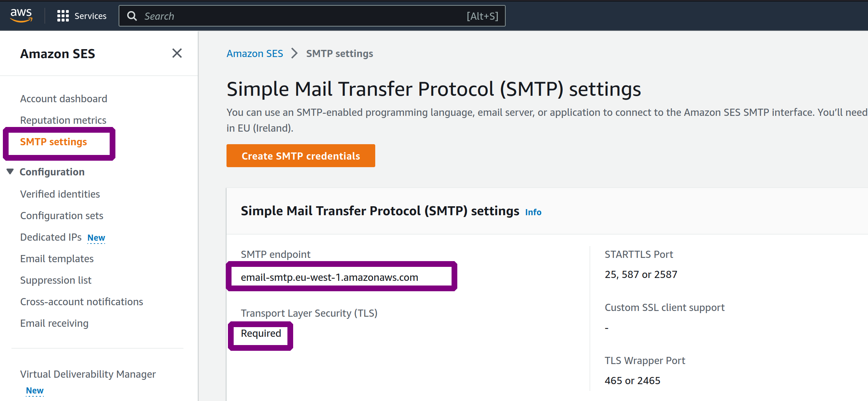The height and width of the screenshot is (401, 868).
Task: Select SMTP settings in the sidebar
Action: tap(53, 142)
